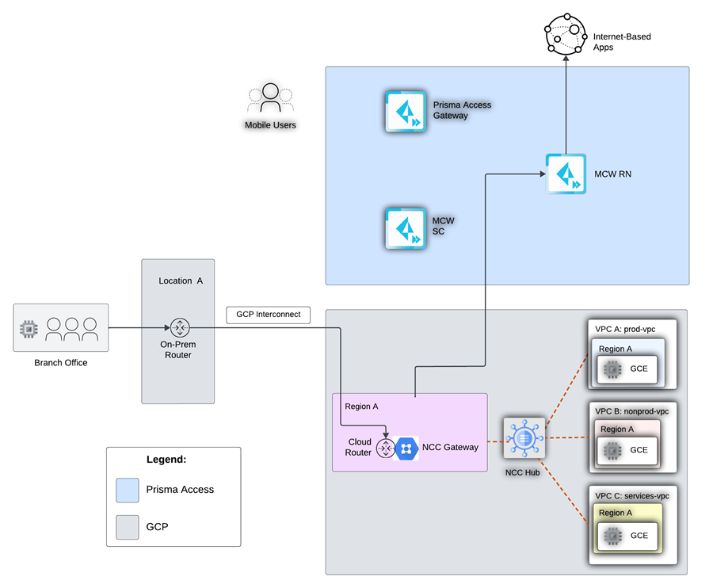Click the MCW SC node icon
The height and width of the screenshot is (588, 713).
(x=406, y=228)
